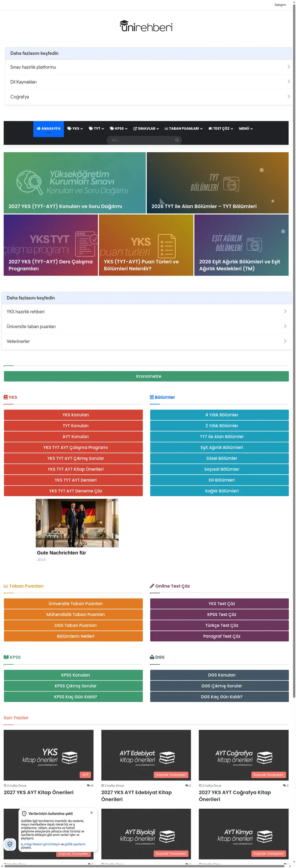Click Sözel Bölümler button
This screenshot has height=868, width=296.
point(219,458)
